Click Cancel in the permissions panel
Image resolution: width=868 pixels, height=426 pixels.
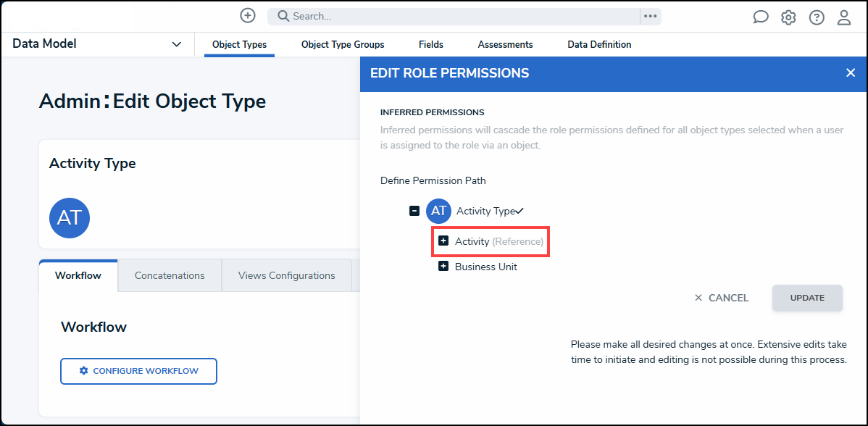point(721,298)
